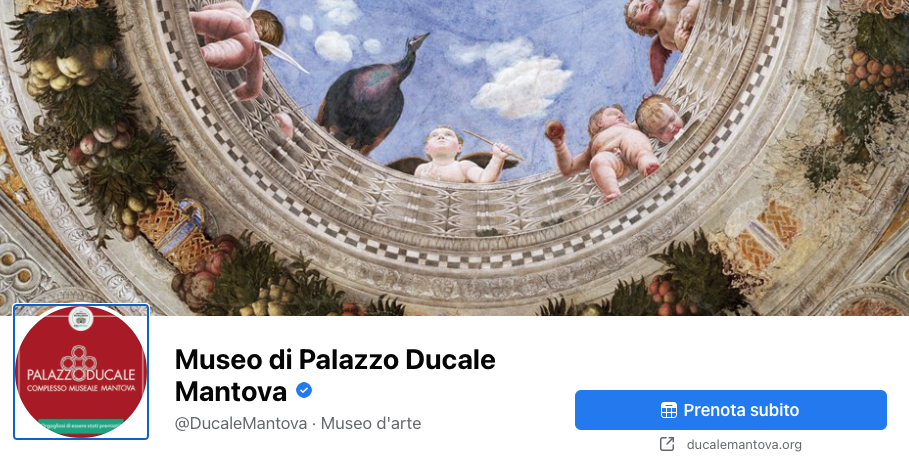The height and width of the screenshot is (456, 909).
Task: Click COMPLESSO MUSEALE MANTOVA text in logo
Action: click(x=81, y=388)
